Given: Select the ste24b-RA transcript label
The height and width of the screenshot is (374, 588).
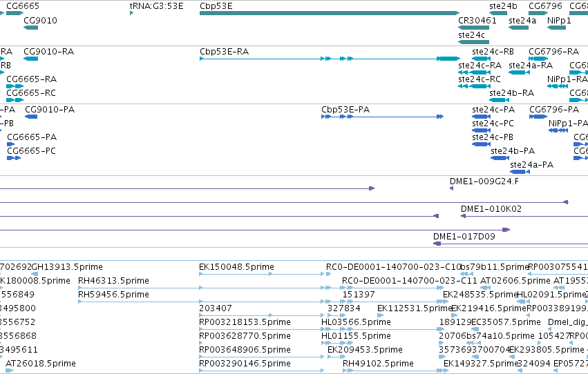Looking at the screenshot, I should click(511, 93).
